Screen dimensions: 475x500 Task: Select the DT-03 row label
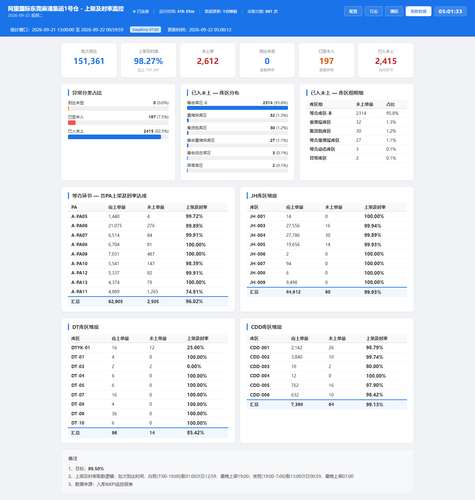(x=78, y=366)
